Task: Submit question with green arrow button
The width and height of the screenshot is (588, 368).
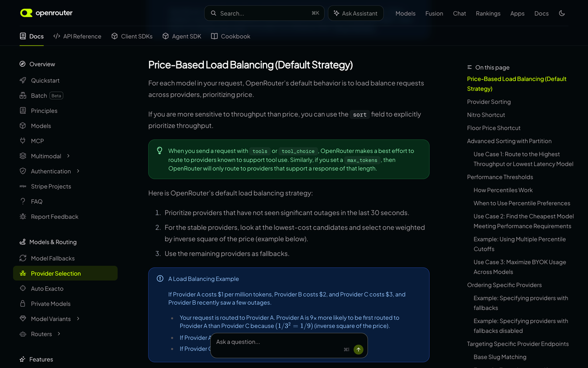Action: click(x=358, y=349)
